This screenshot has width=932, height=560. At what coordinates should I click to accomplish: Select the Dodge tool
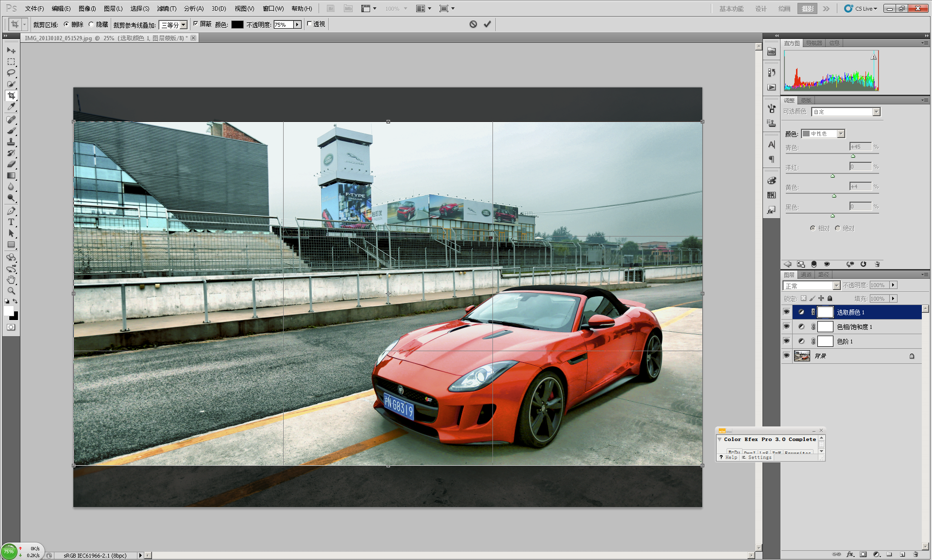point(11,198)
